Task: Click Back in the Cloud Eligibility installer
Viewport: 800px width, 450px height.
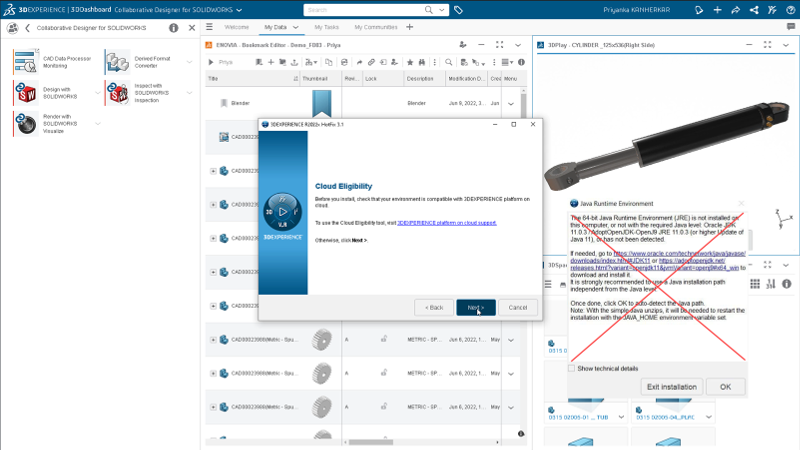Action: (434, 307)
